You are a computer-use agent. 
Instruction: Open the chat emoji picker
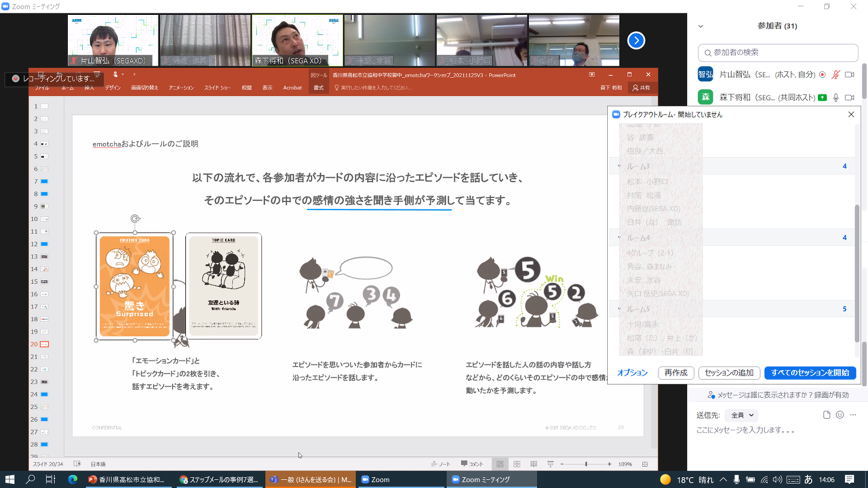[x=840, y=415]
